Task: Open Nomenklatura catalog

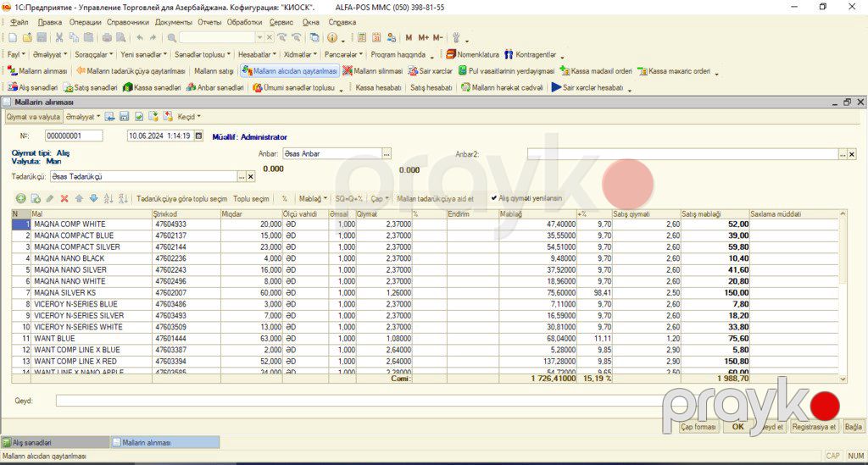Action: click(472, 55)
